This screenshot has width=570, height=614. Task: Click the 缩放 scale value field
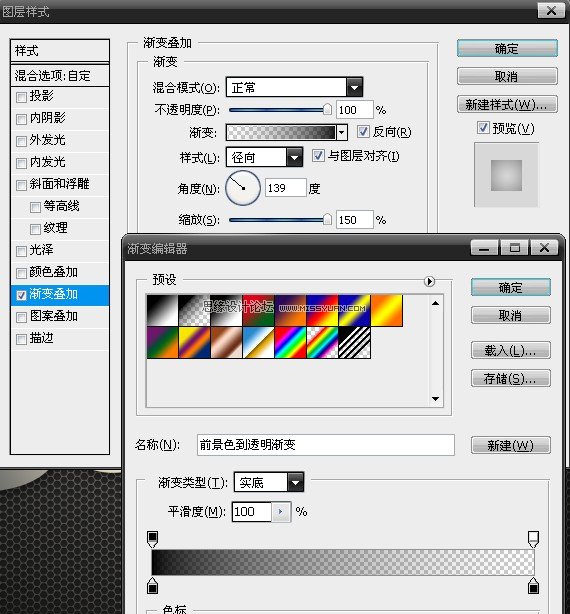[x=355, y=220]
